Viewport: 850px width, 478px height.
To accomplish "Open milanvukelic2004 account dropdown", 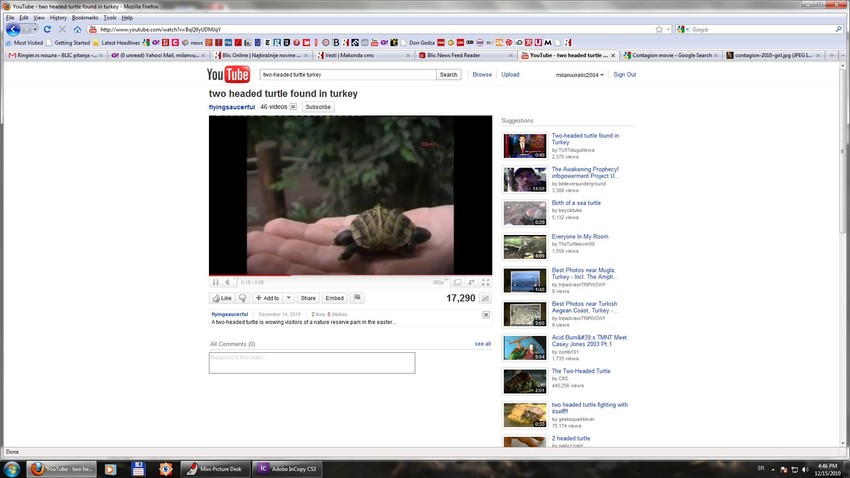I will tap(580, 75).
